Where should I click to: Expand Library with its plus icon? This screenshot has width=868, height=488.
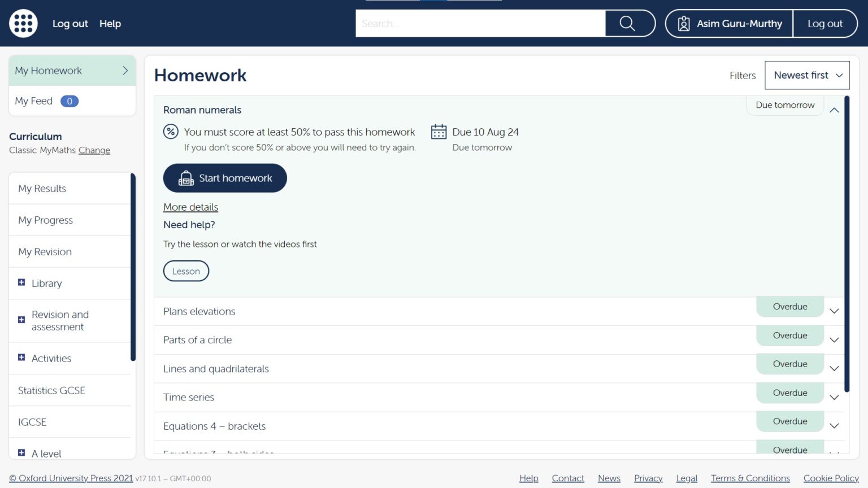pos(21,282)
